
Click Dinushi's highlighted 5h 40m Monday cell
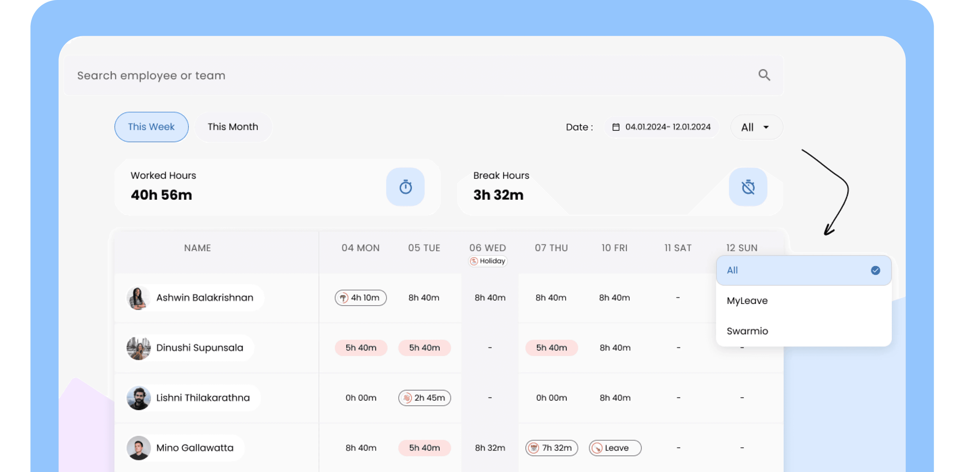pyautogui.click(x=361, y=348)
